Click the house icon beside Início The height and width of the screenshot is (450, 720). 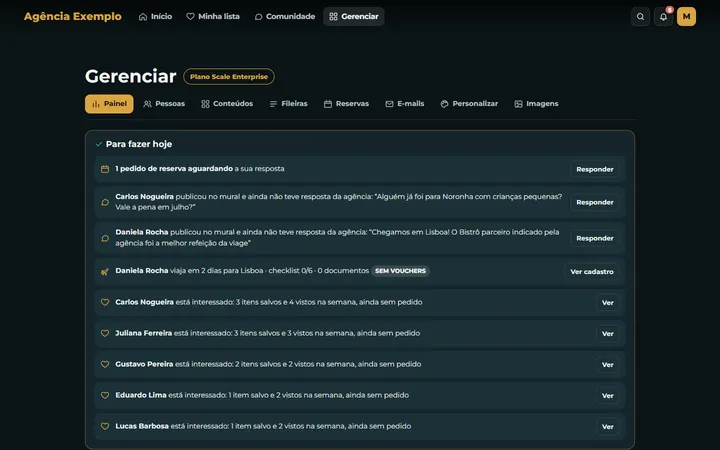(x=143, y=17)
